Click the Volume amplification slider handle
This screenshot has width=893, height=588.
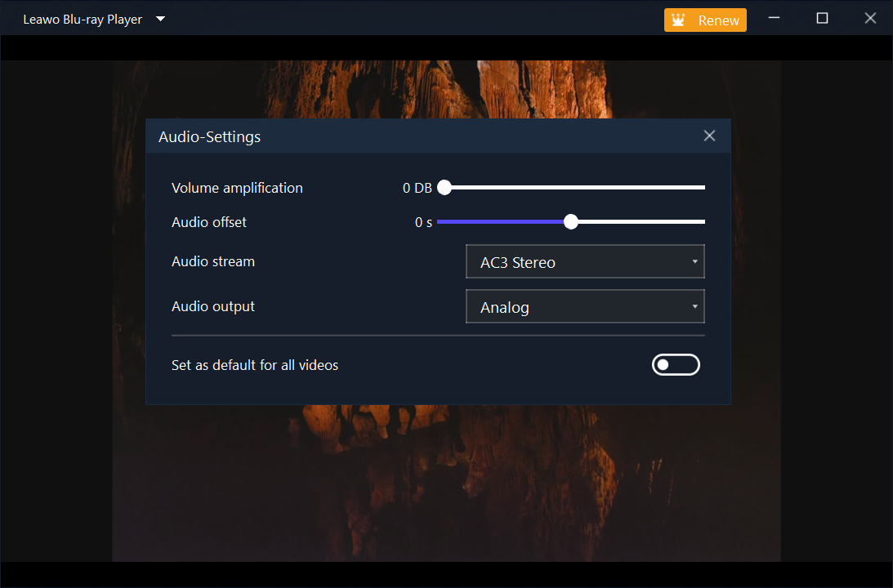coord(444,188)
